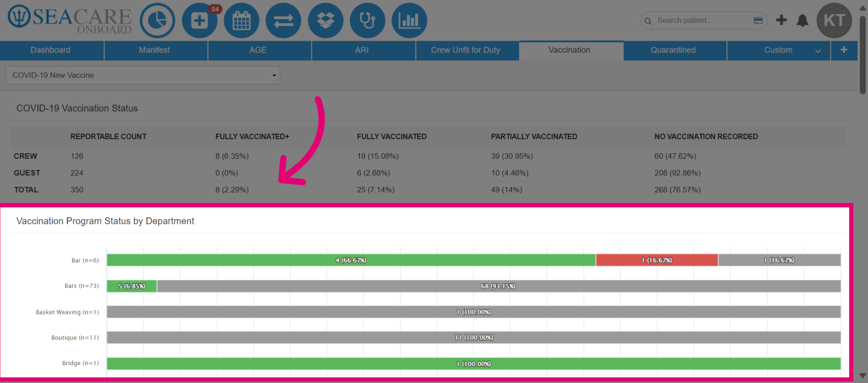The height and width of the screenshot is (383, 868).
Task: Switch to the Dashboard tab
Action: [51, 50]
